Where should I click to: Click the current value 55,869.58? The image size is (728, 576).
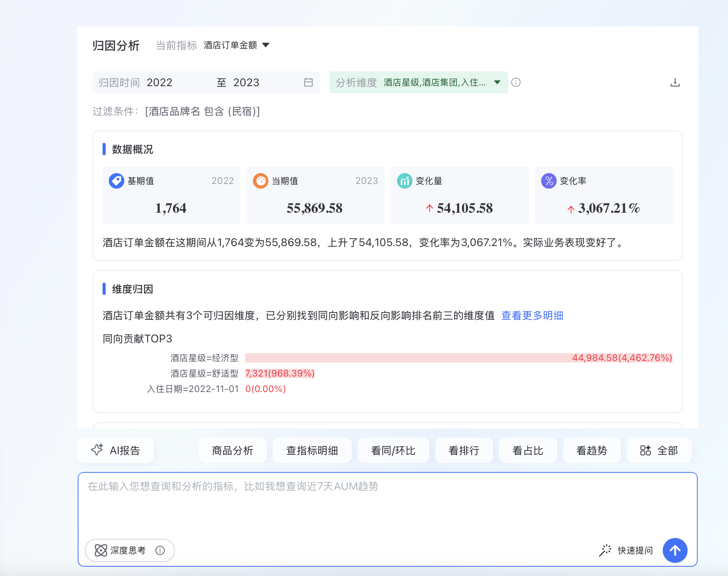(x=315, y=208)
